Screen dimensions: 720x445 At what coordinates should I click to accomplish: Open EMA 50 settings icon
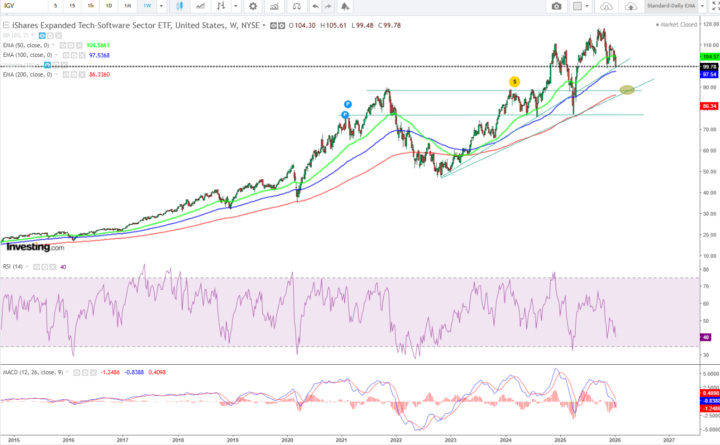tap(71, 45)
